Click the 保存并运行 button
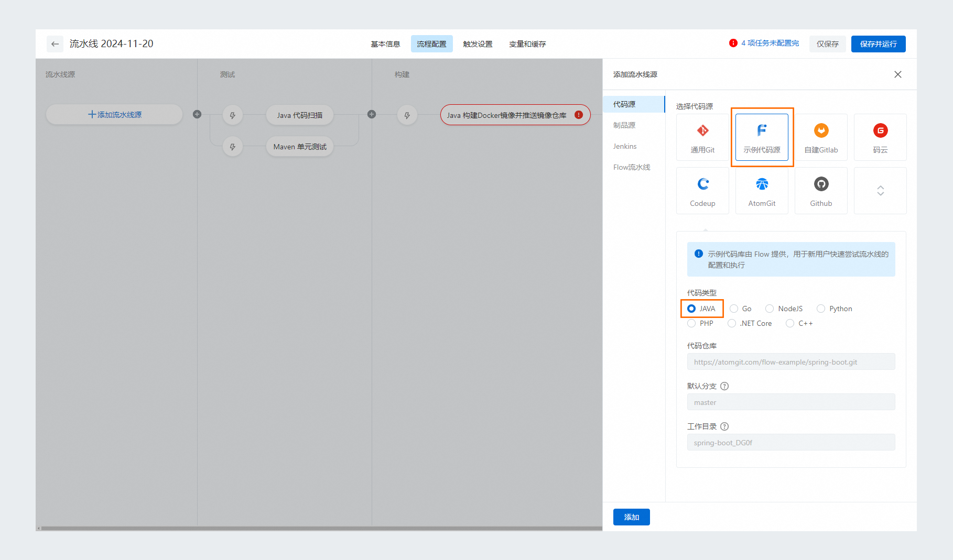 pyautogui.click(x=878, y=44)
